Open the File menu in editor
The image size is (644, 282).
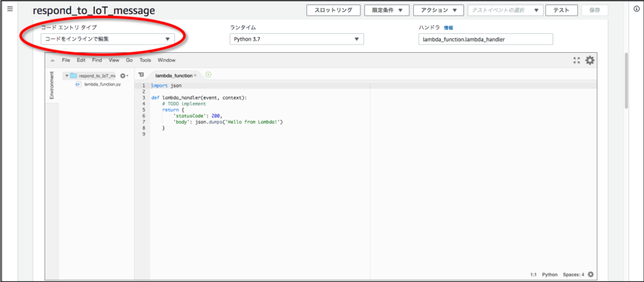(x=65, y=60)
